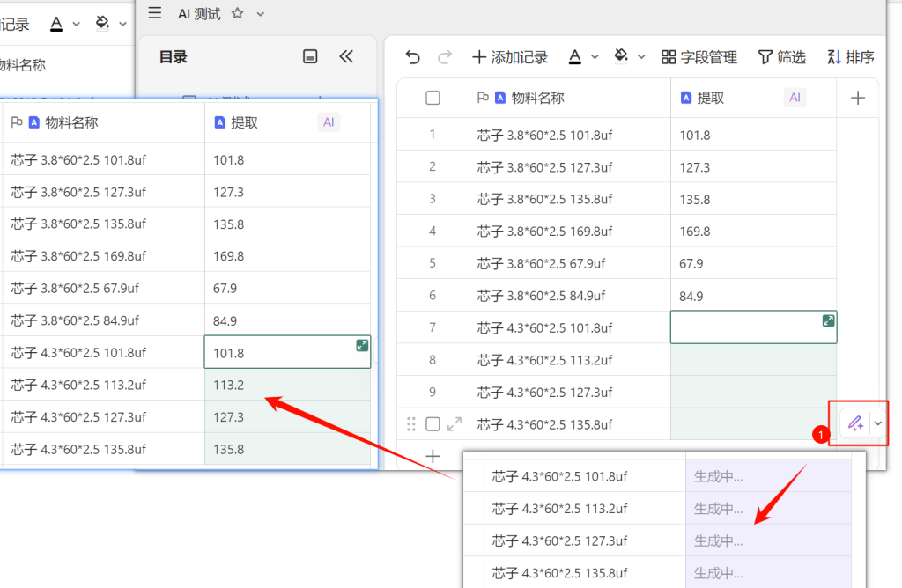
Task: Open dropdown arrow next to star icon
Action: click(x=261, y=14)
